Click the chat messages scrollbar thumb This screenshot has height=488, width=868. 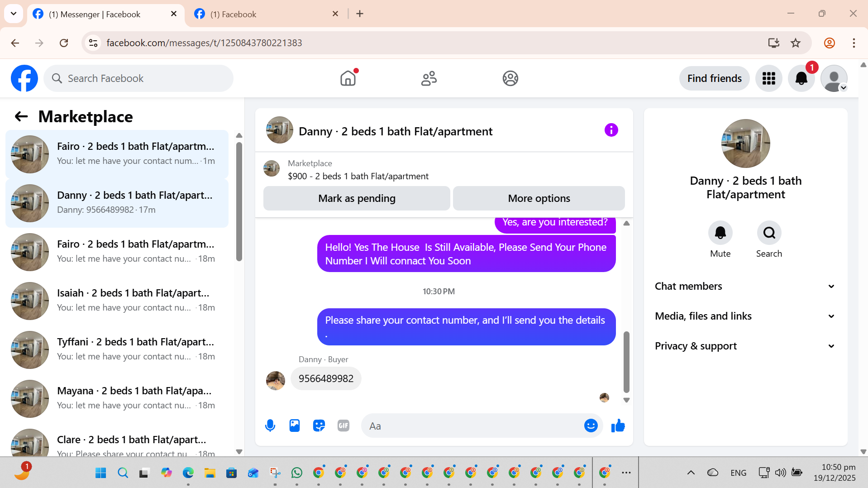pos(626,362)
